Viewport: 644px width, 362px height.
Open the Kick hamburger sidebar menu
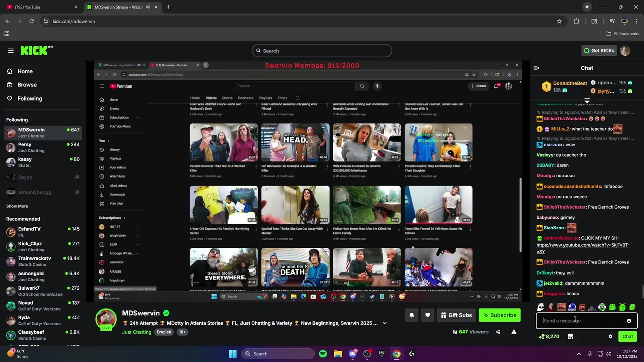[11, 50]
